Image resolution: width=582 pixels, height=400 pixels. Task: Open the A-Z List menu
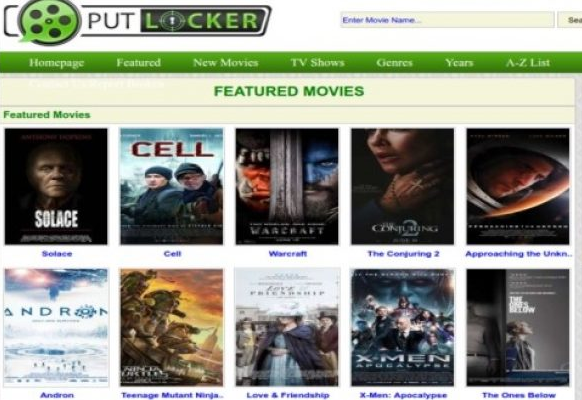point(528,62)
